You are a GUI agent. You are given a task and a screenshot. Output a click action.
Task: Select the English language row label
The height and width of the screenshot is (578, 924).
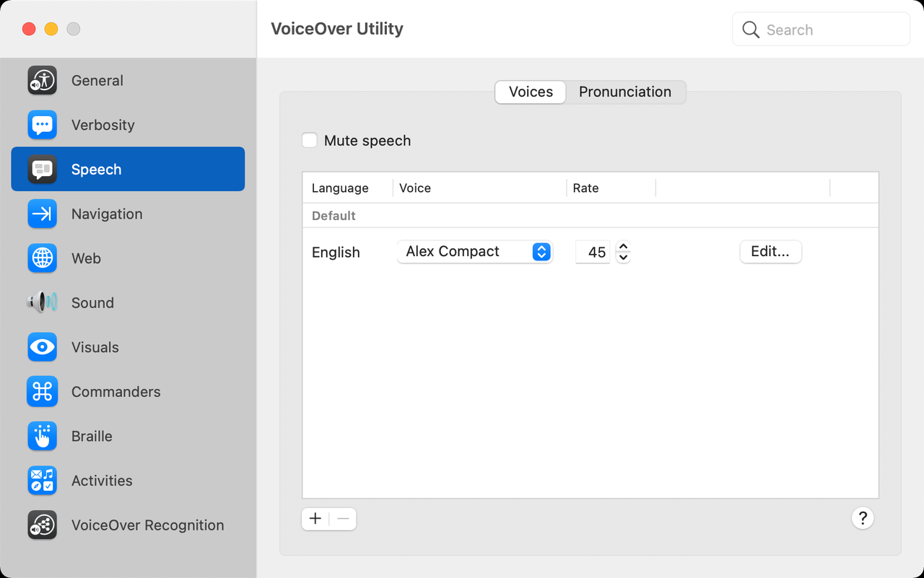click(x=336, y=253)
